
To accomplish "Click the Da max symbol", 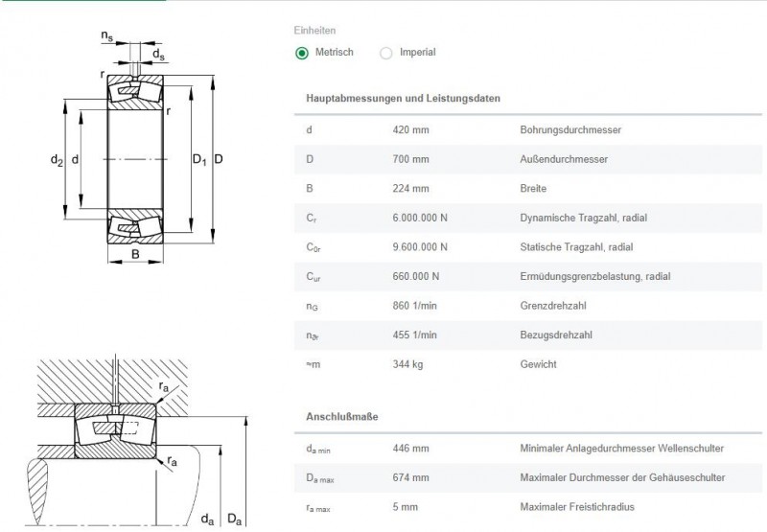I will [320, 478].
